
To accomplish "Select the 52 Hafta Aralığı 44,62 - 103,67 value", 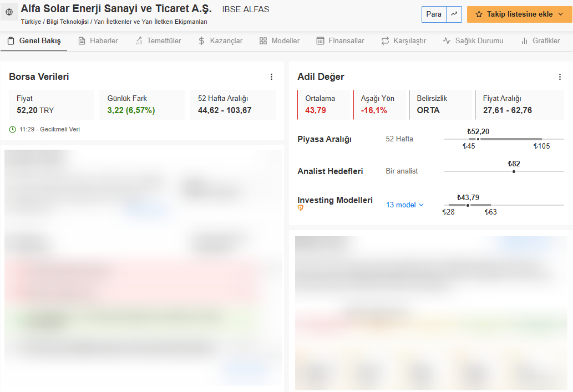I will pos(225,110).
